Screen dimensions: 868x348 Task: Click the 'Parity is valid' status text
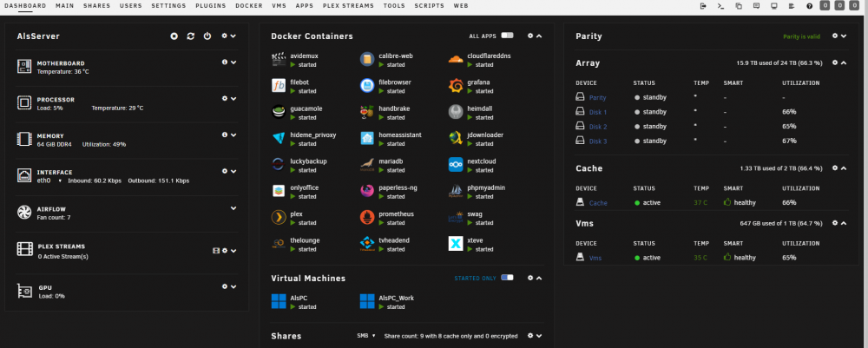pos(801,36)
